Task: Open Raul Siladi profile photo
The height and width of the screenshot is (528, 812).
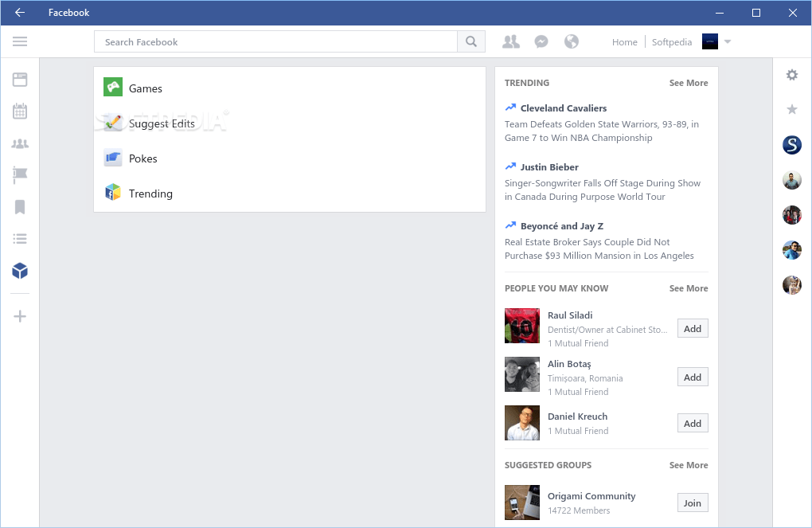Action: [x=522, y=326]
